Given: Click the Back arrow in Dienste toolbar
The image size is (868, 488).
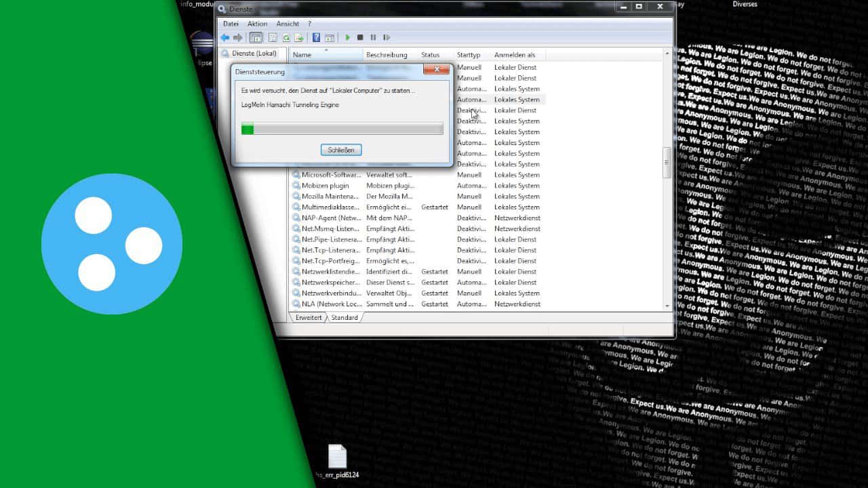Looking at the screenshot, I should (x=224, y=38).
